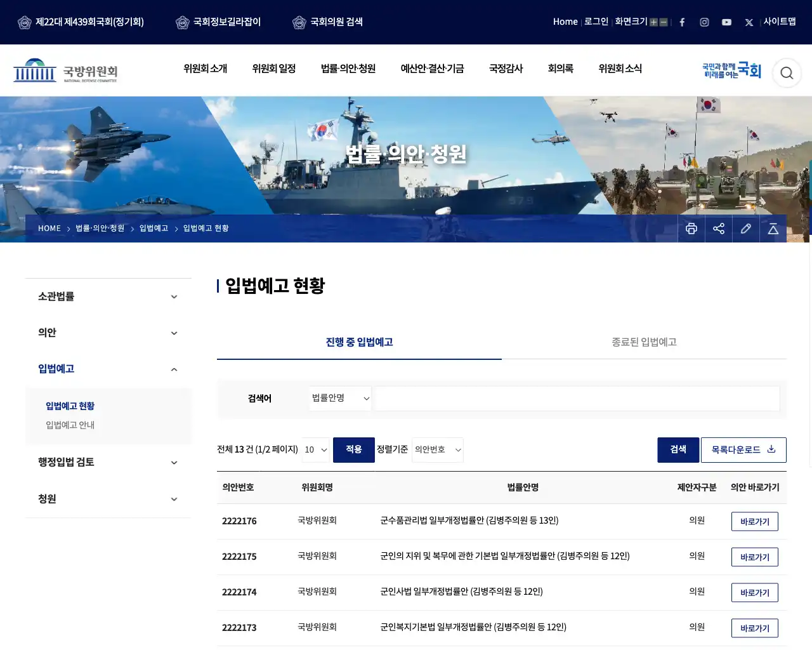Switch to 종료된 입법예고 tab
Image resolution: width=812 pixels, height=650 pixels.
point(644,342)
